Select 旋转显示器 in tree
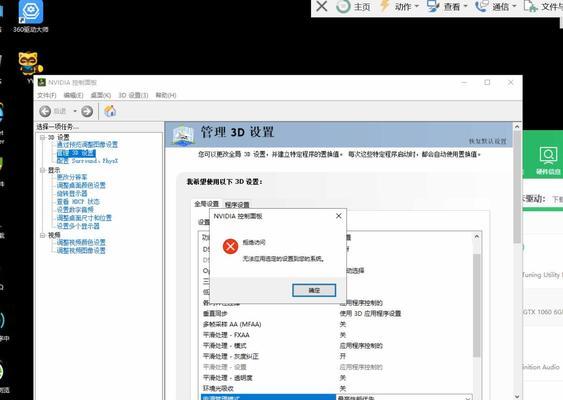Viewport: 563px width, 400px height. pyautogui.click(x=72, y=194)
